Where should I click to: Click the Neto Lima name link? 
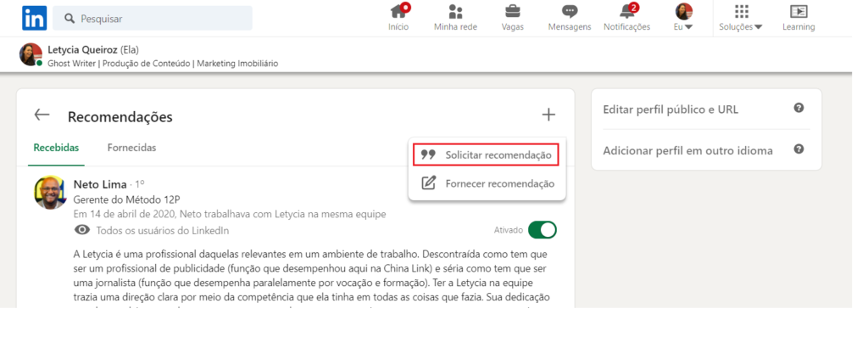(x=100, y=184)
